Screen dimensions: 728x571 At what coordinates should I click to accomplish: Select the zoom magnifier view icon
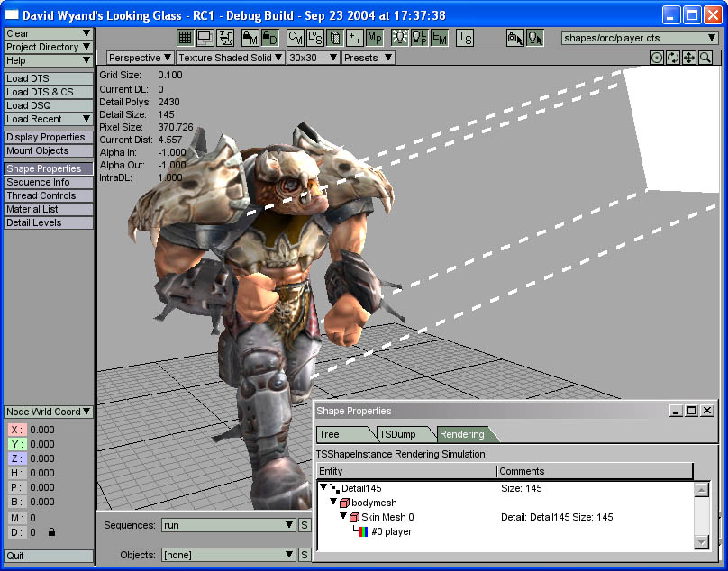[x=705, y=58]
